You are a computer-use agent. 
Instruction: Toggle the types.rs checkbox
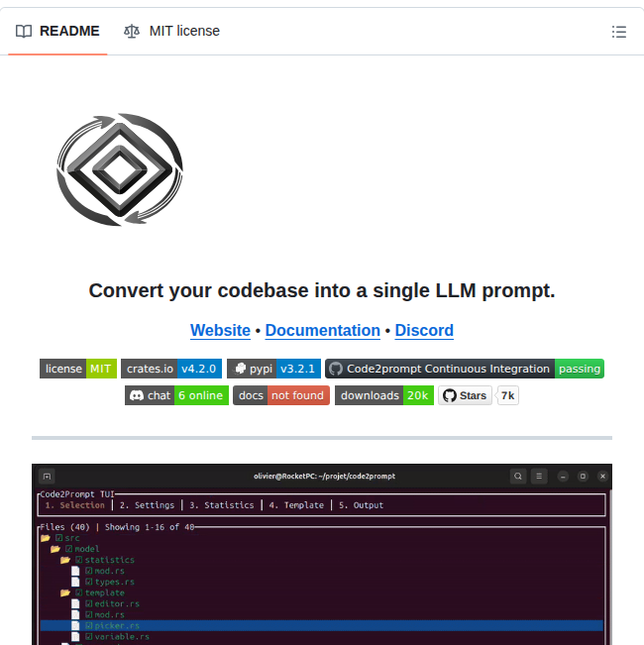89,582
